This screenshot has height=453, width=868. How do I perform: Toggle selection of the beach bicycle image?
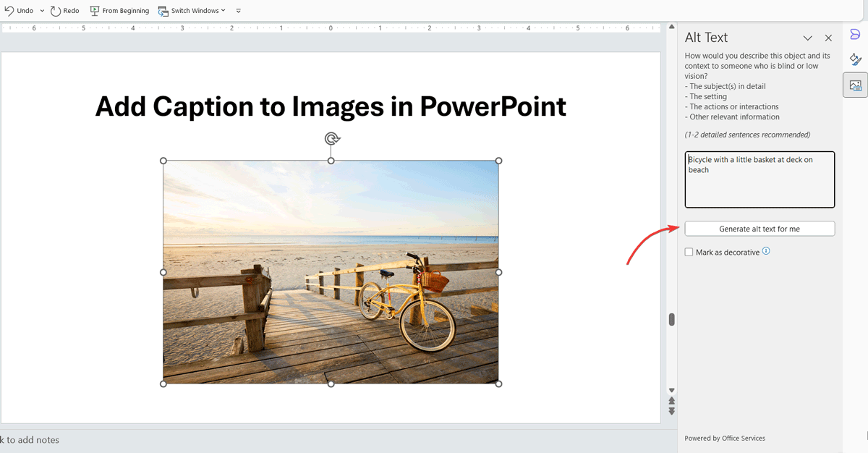point(331,271)
